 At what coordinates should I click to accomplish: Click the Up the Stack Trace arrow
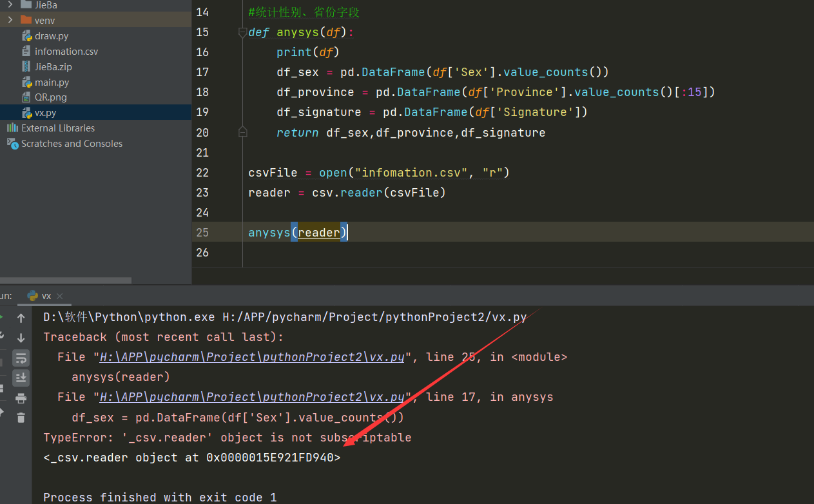(21, 318)
